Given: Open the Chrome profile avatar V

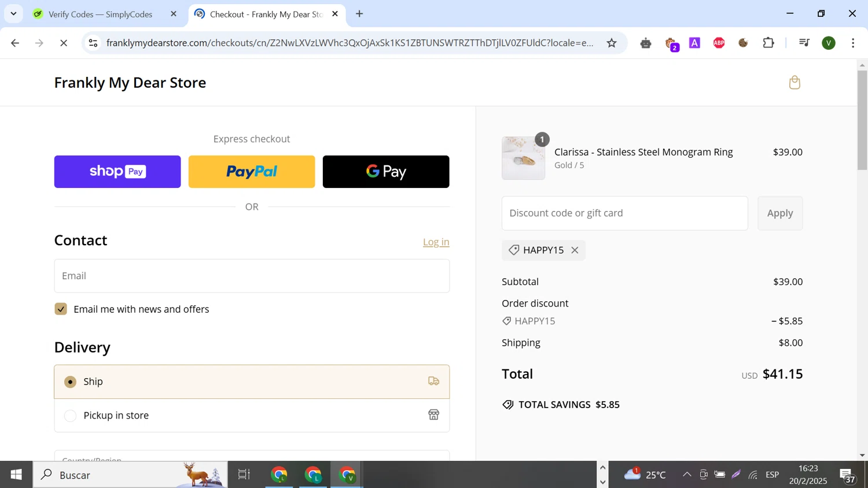Looking at the screenshot, I should click(x=829, y=43).
